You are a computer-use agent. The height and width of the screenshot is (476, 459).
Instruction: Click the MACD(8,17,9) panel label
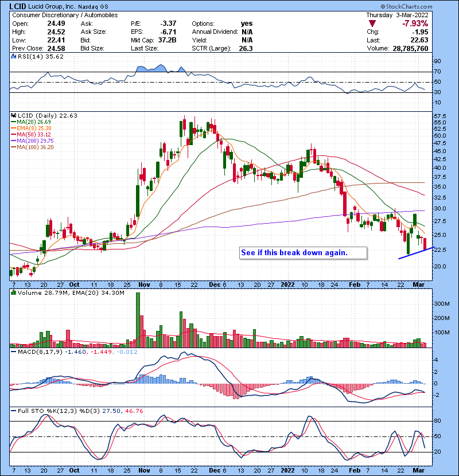pyautogui.click(x=40, y=352)
